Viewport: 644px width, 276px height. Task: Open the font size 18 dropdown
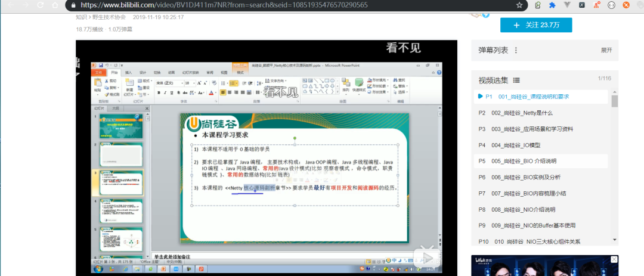(x=194, y=83)
